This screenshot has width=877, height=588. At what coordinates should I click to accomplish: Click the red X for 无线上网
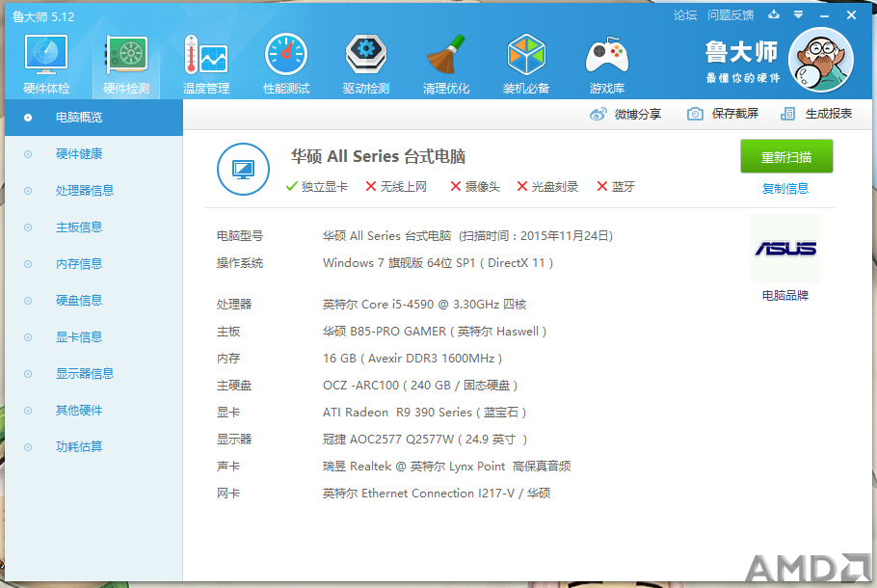point(371,186)
